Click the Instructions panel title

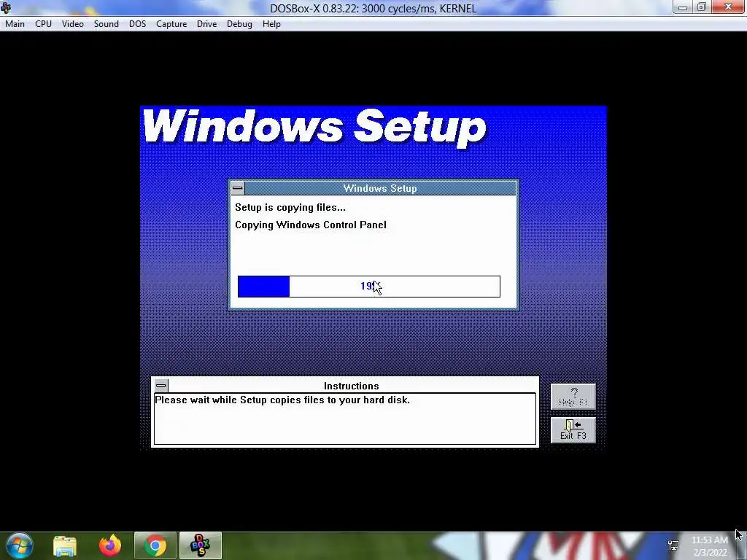coord(351,386)
